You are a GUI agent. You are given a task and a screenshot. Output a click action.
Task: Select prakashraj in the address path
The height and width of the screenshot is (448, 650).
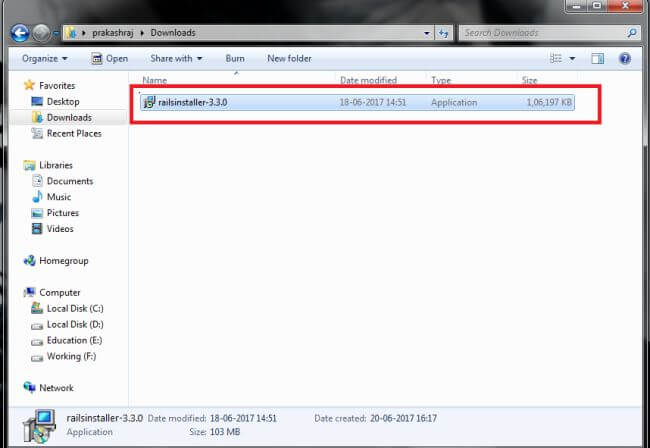pyautogui.click(x=113, y=33)
